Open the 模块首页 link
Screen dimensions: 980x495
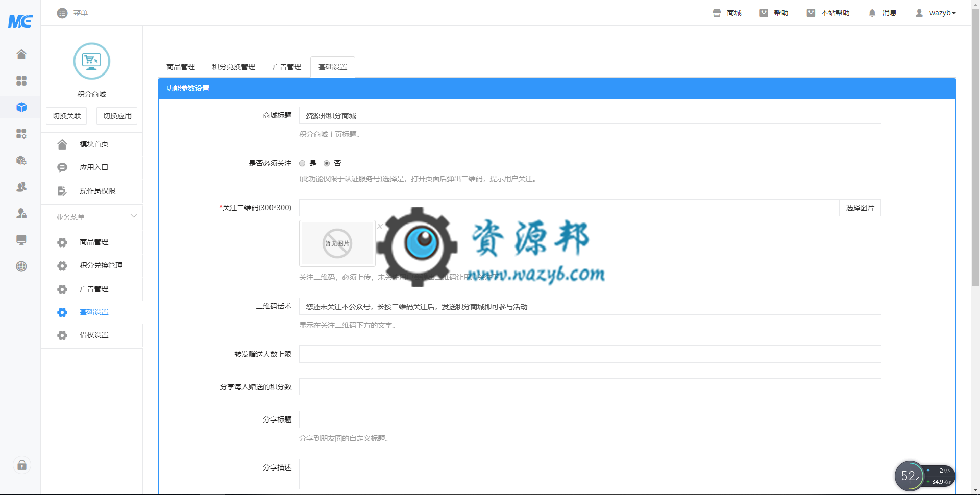[94, 144]
